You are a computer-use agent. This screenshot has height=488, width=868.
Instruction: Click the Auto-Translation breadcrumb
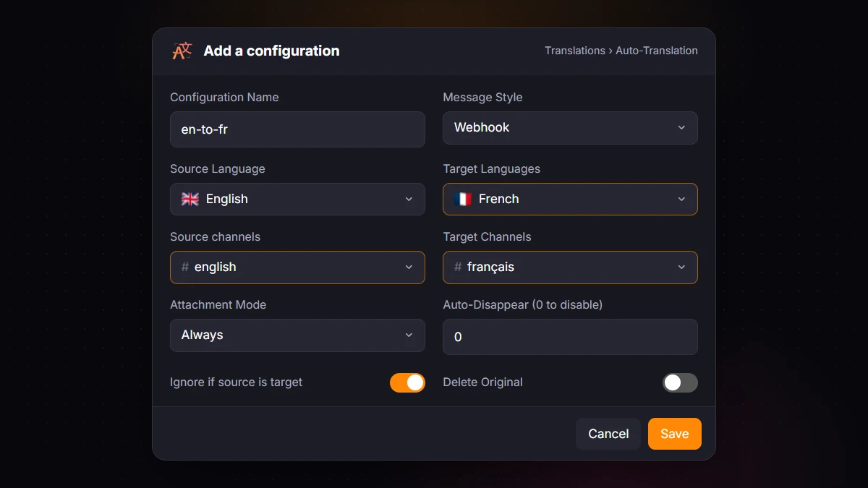pyautogui.click(x=657, y=51)
